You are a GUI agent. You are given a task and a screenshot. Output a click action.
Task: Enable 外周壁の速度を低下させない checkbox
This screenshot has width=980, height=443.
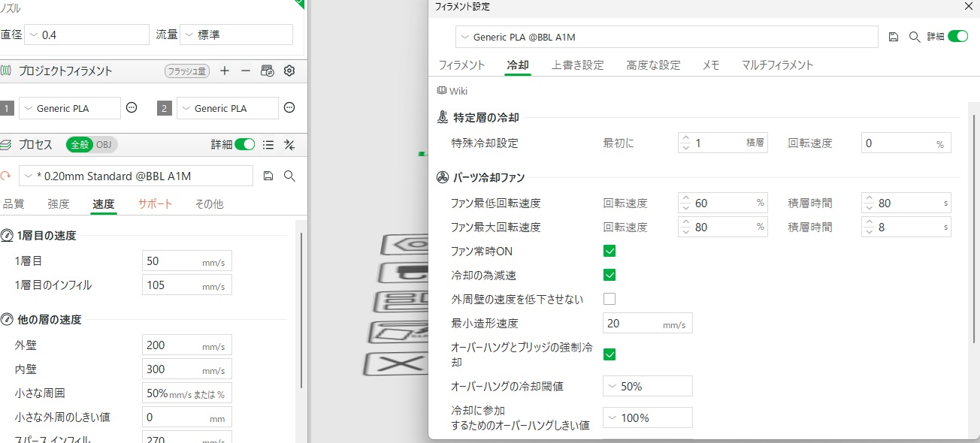coord(609,299)
